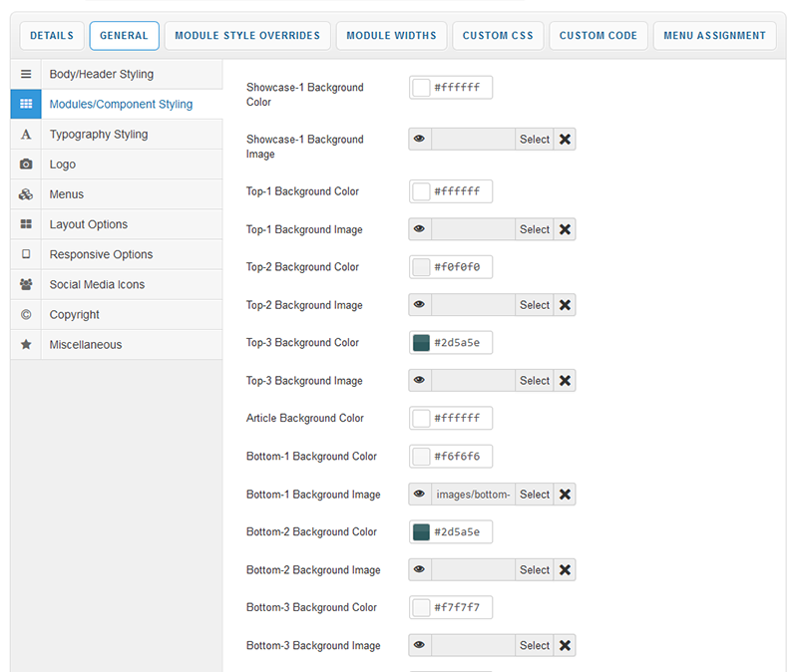798x672 pixels.
Task: Click the Body/Header Styling hamburger icon
Action: (26, 75)
